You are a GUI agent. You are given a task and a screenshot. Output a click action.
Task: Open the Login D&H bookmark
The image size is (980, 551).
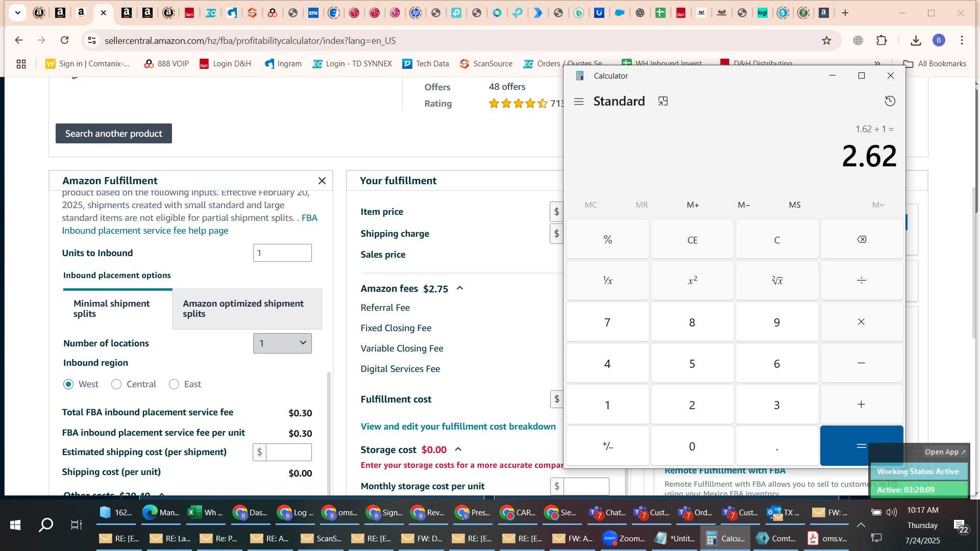pyautogui.click(x=225, y=64)
